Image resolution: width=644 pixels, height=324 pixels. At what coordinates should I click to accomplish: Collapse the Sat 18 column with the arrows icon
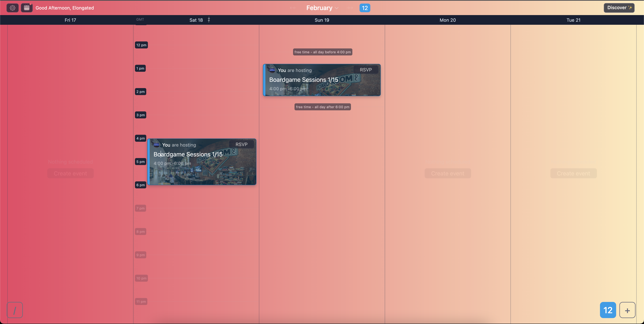coord(209,20)
